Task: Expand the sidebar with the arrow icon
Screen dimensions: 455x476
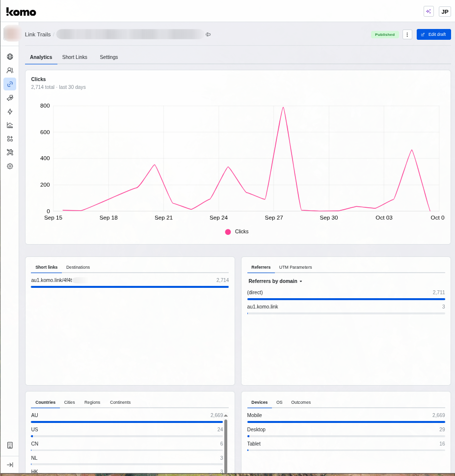Action: (x=10, y=465)
